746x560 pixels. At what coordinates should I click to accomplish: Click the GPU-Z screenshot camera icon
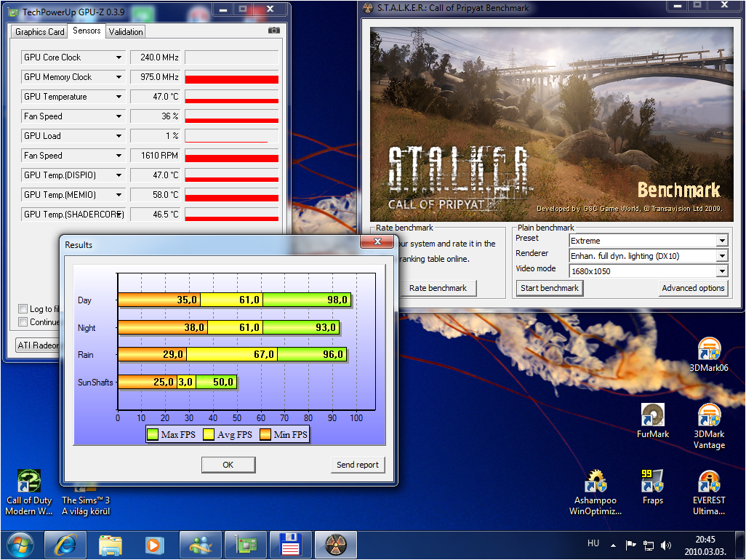pyautogui.click(x=273, y=31)
